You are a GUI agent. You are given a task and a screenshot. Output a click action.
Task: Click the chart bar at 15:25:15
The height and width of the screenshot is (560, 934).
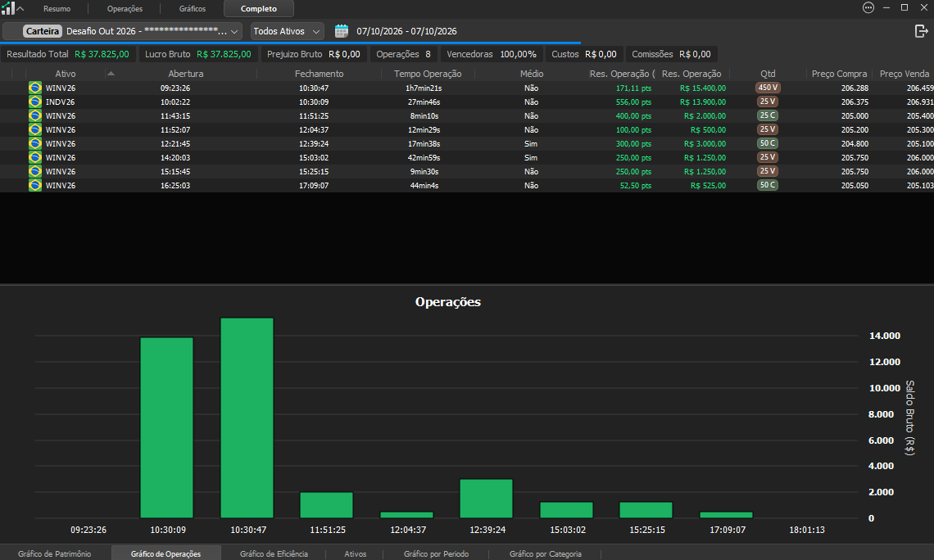tap(646, 510)
